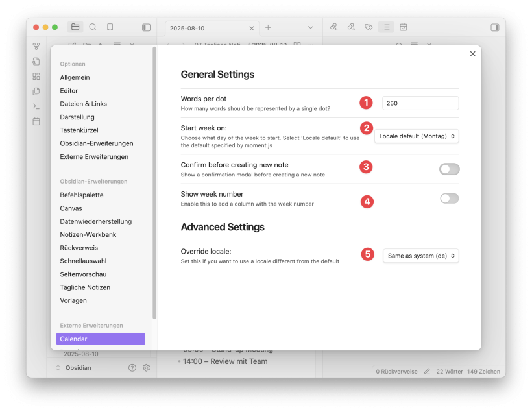Screen dimensions: 532x412
Task: Open the file explorer folder icon
Action: 75,27
